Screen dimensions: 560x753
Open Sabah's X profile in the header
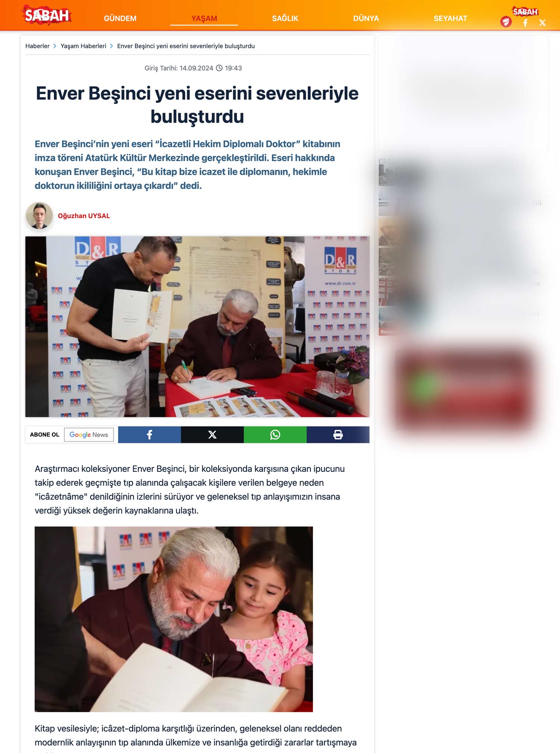coord(542,23)
